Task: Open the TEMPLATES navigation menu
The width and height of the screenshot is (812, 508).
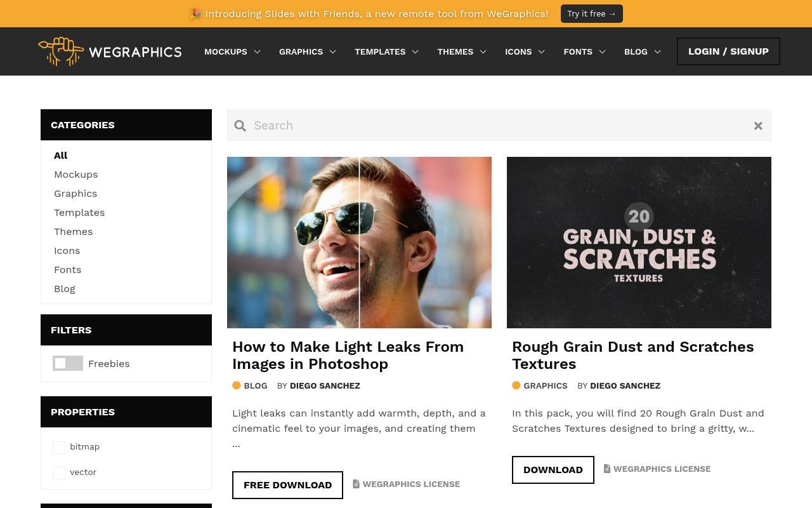Action: [x=380, y=51]
